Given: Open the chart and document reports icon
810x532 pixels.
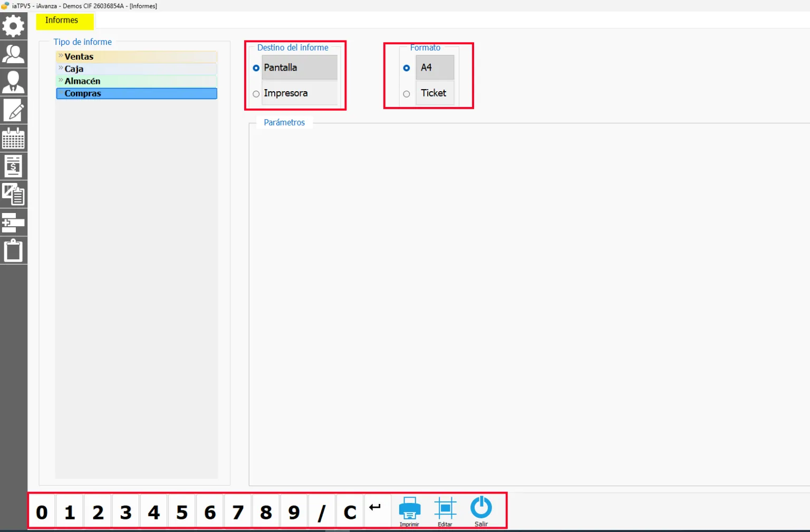Looking at the screenshot, I should (13, 194).
